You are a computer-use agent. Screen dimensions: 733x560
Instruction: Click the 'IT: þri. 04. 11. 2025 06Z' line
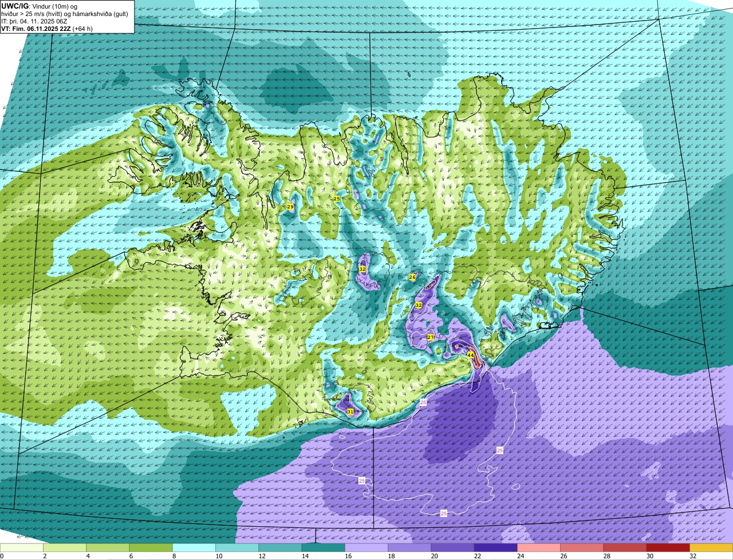click(x=34, y=21)
